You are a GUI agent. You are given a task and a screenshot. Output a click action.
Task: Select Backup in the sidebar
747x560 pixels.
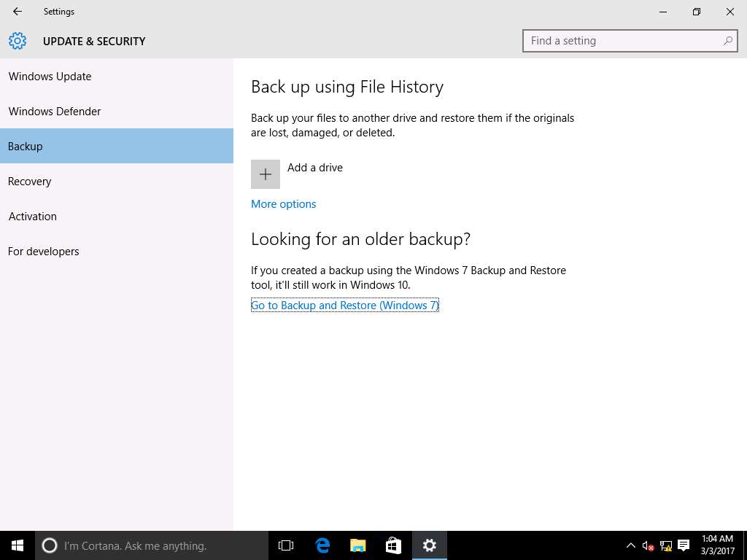tap(117, 146)
